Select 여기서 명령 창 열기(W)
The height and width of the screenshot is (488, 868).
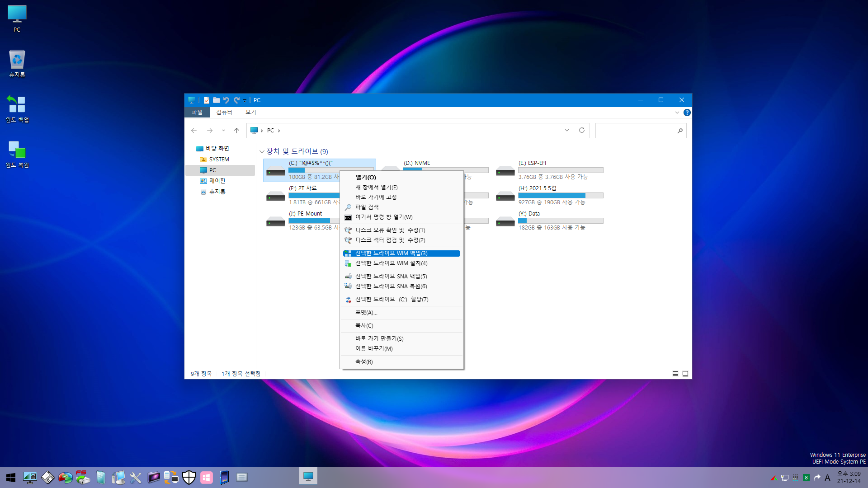(x=401, y=217)
